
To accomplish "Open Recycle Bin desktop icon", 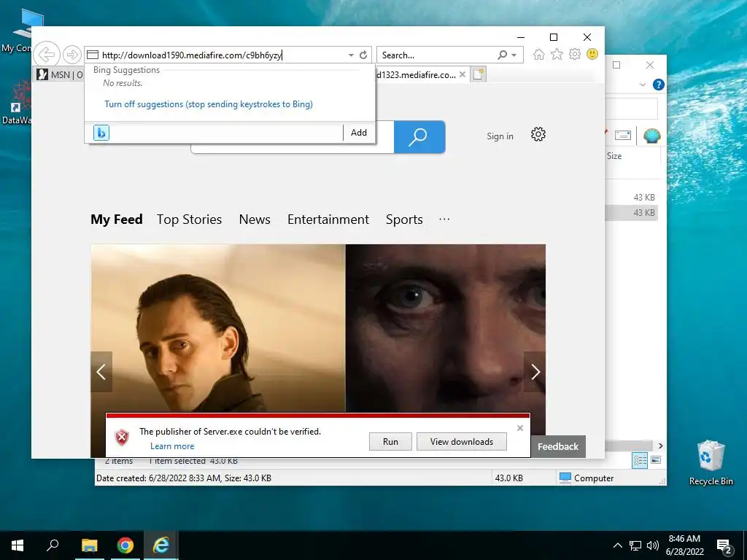I will click(x=711, y=463).
